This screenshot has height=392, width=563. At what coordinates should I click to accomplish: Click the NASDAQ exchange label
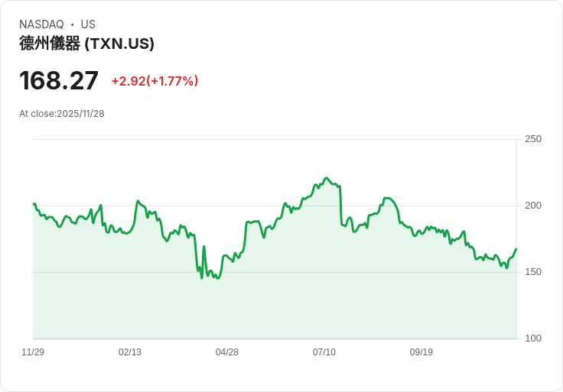41,24
